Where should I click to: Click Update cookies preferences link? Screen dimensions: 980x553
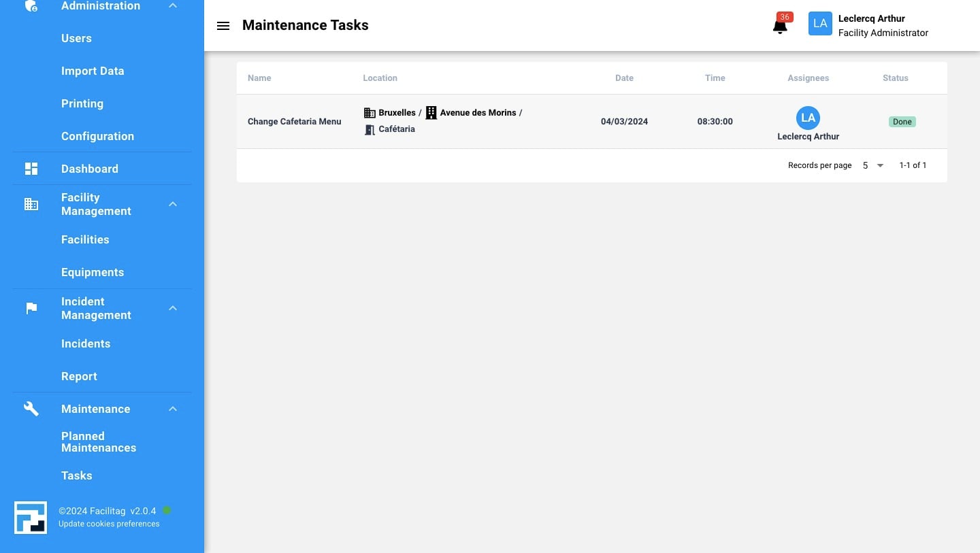pyautogui.click(x=109, y=524)
